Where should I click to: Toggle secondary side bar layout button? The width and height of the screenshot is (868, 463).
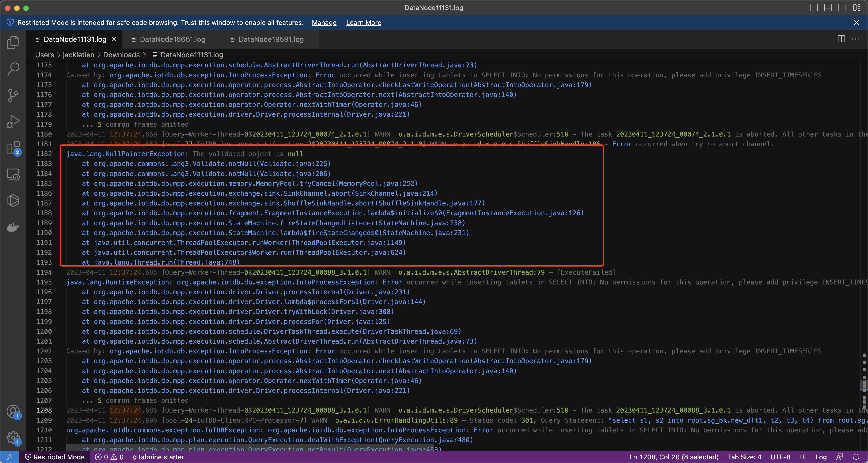click(842, 7)
